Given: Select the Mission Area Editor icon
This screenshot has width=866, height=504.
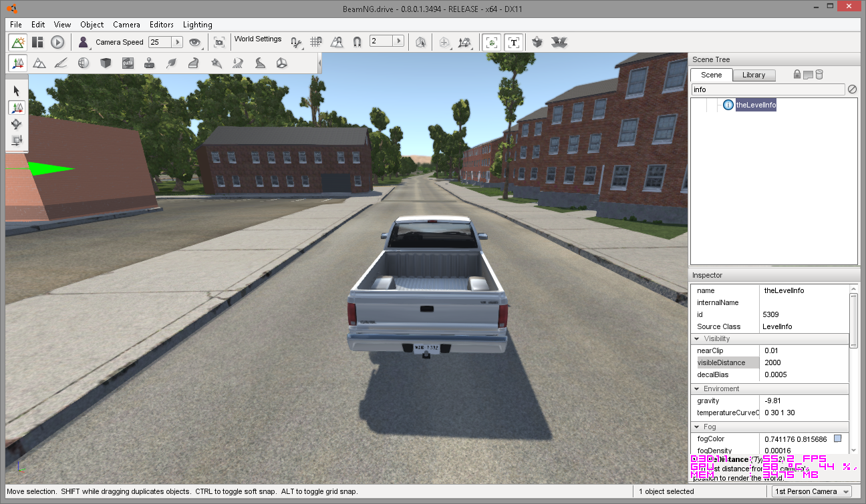Looking at the screenshot, I should point(216,63).
